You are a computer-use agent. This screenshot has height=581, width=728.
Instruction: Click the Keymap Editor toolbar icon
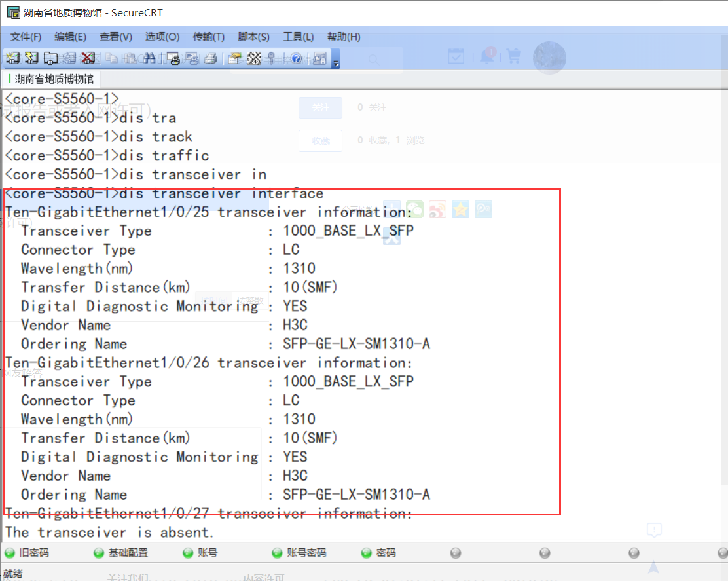[254, 58]
